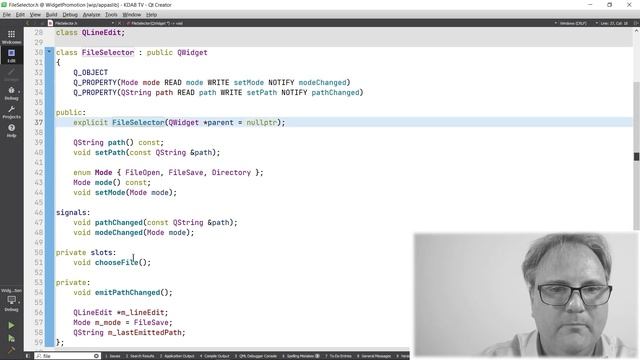This screenshot has width=640, height=360.
Task: Collapse the FileSelector class fold marker
Action: [x=49, y=52]
